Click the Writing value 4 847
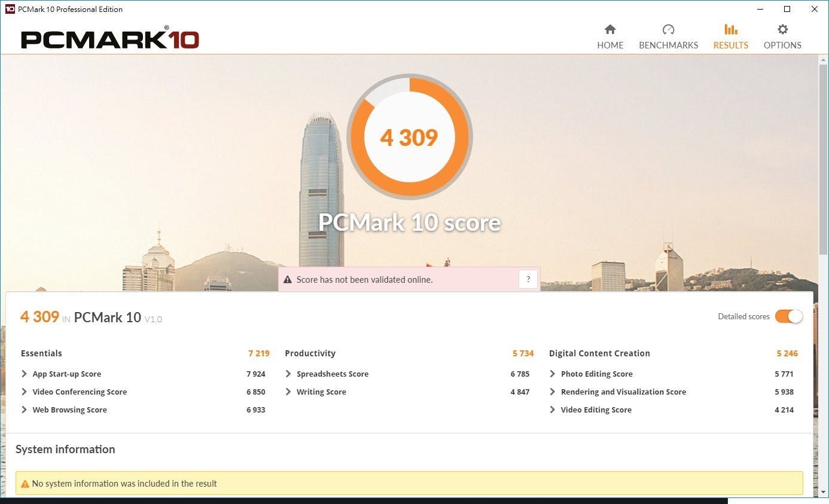829x504 pixels. (520, 392)
